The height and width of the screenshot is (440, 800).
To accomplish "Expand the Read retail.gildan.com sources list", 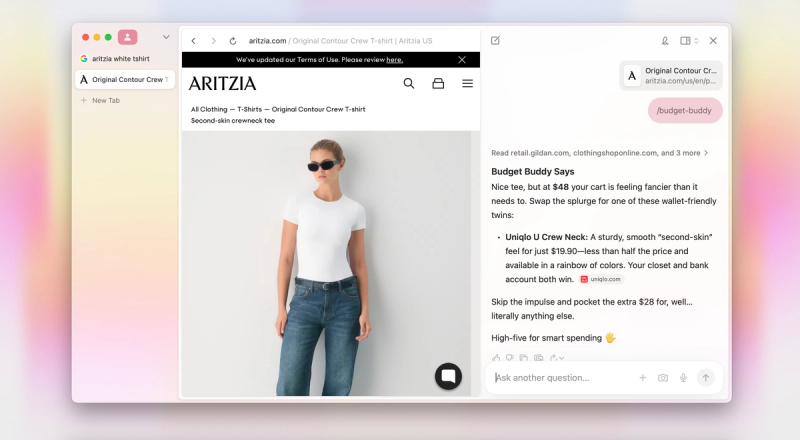I will pos(599,153).
